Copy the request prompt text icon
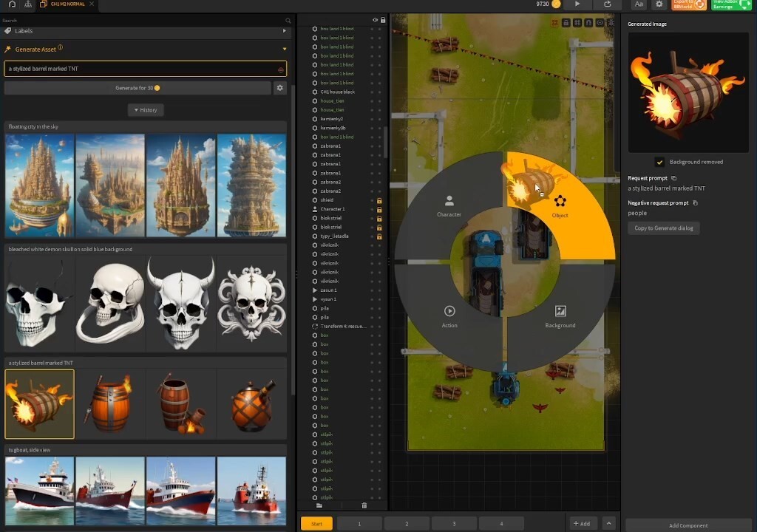Viewport: 757px width, 532px height. coord(673,178)
